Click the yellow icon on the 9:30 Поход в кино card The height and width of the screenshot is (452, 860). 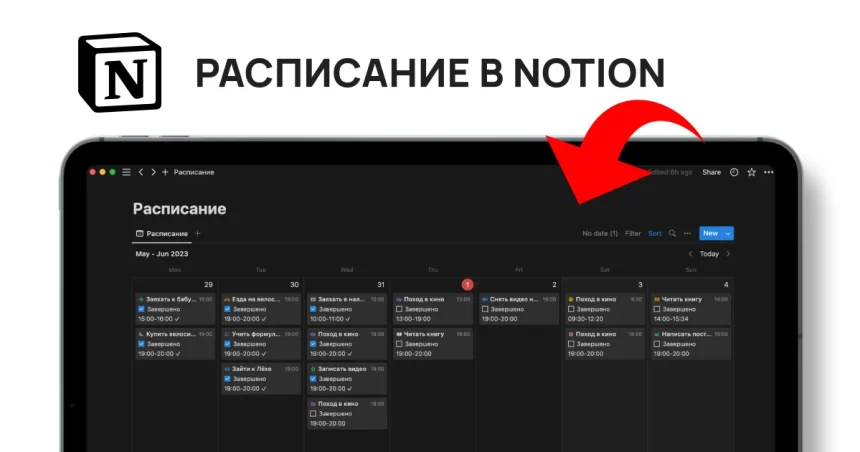point(570,300)
